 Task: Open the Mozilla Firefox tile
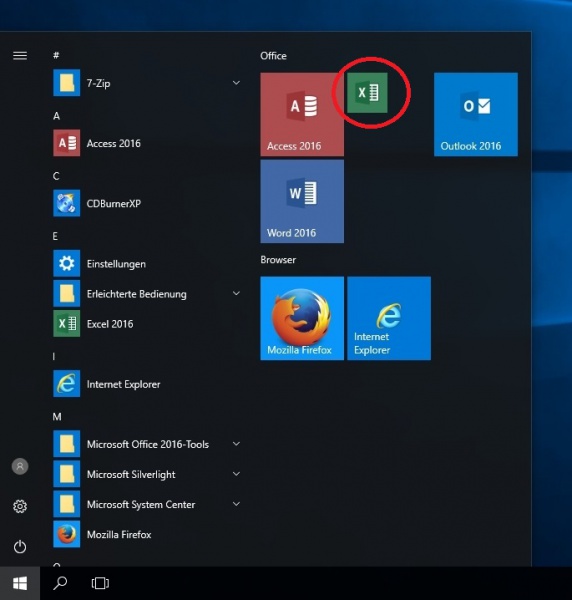tap(302, 318)
